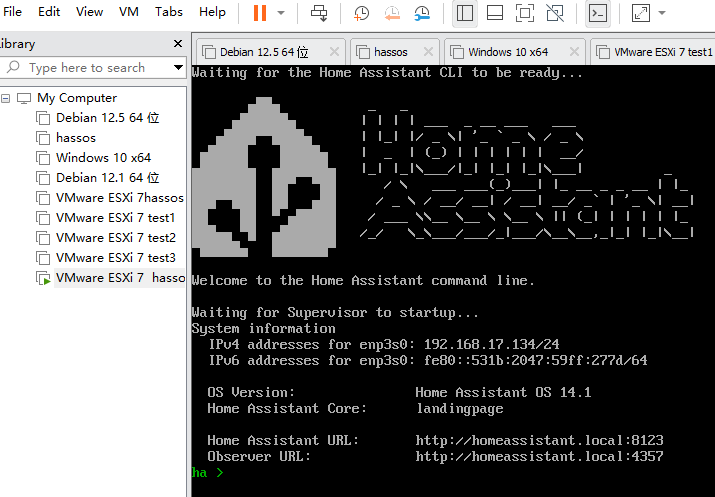Select VMware ESXi 7 test2 in library
Screen dimensions: 715x497
(116, 238)
